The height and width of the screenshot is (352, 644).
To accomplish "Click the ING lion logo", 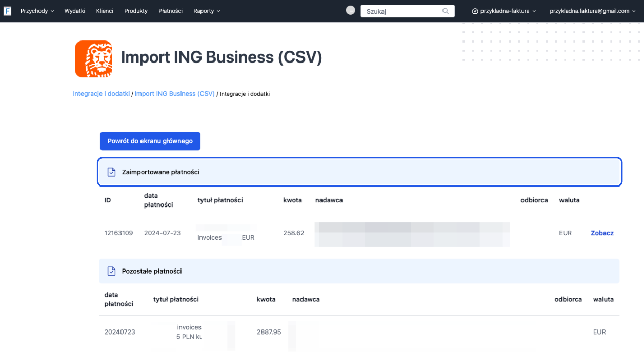I will click(x=94, y=58).
